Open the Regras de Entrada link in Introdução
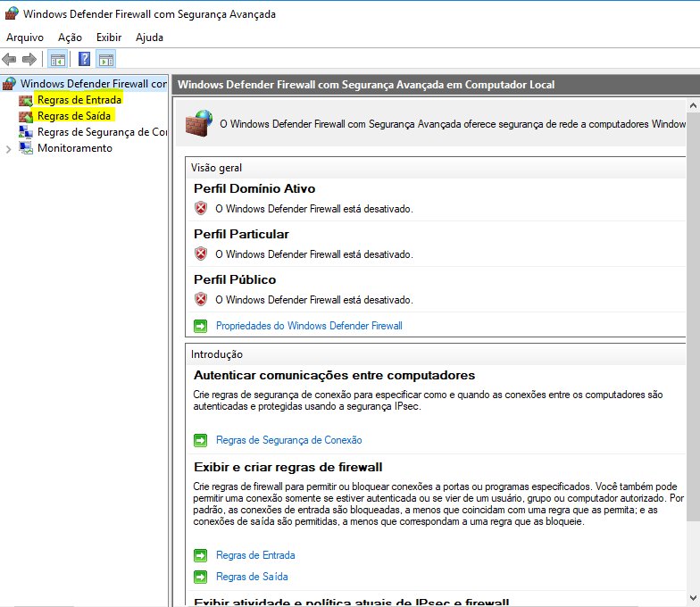700x607 pixels. click(x=255, y=555)
